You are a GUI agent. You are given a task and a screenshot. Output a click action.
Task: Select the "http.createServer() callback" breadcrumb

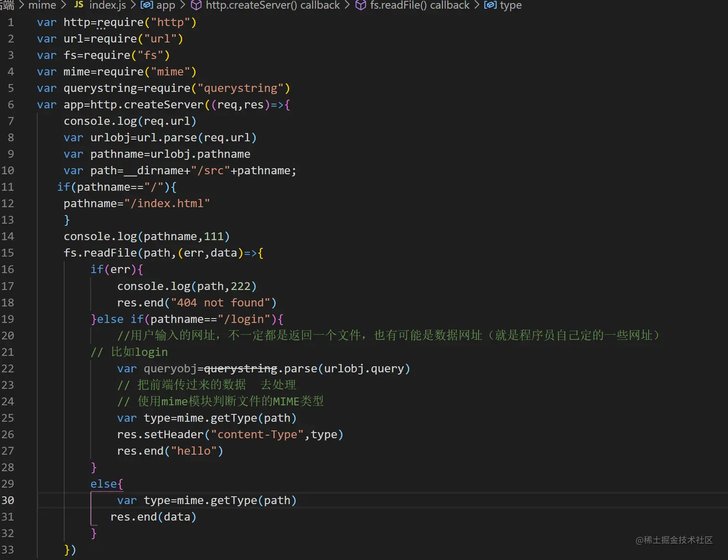click(273, 5)
